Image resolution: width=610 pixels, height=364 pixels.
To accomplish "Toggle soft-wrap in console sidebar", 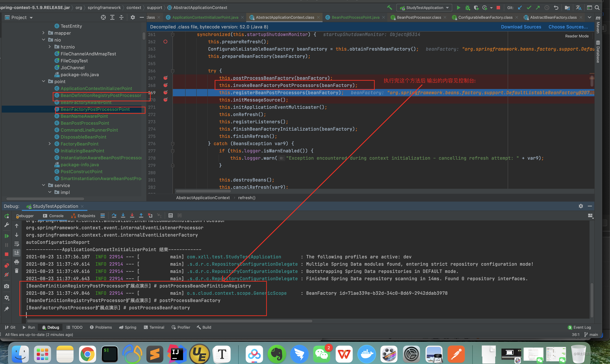I will (x=17, y=244).
